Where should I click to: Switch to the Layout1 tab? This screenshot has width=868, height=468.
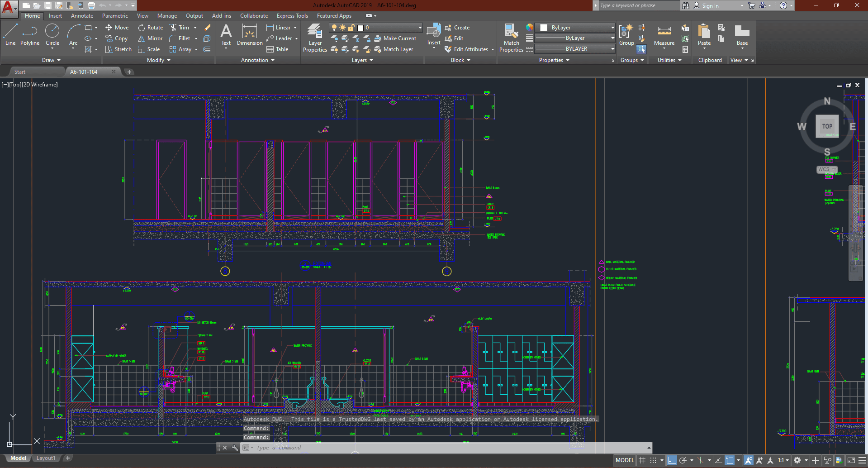pos(46,458)
